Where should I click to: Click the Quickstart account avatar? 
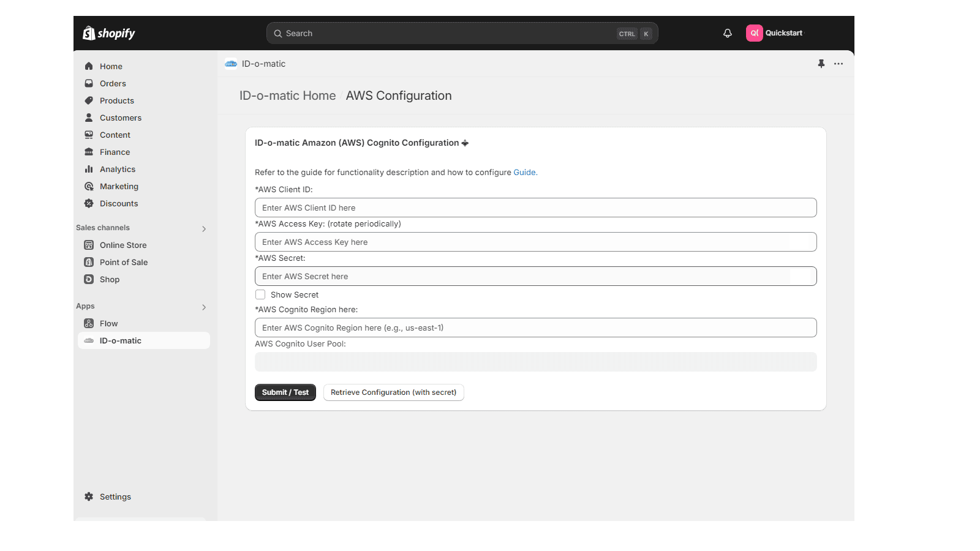754,33
